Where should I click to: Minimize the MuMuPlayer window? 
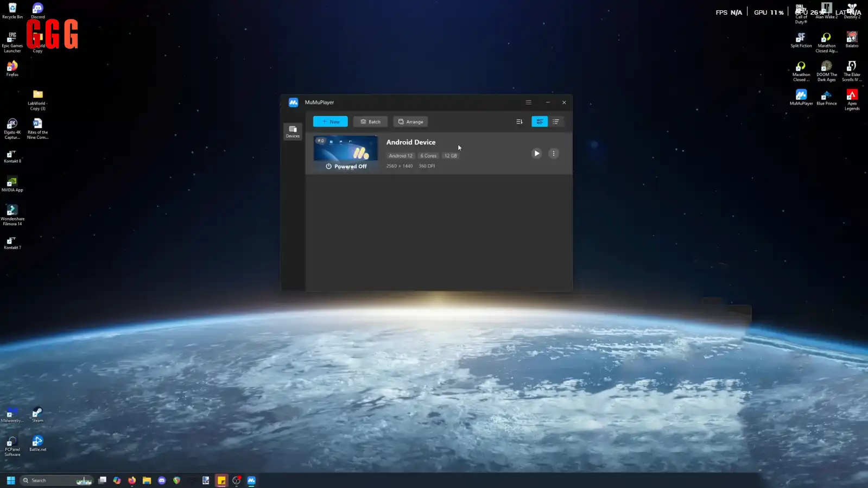pyautogui.click(x=548, y=102)
